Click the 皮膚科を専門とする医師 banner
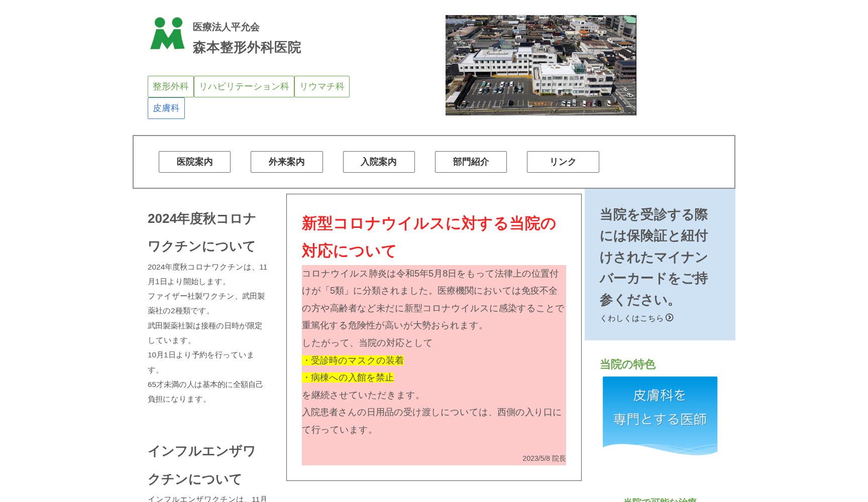Image resolution: width=868 pixels, height=502 pixels. coord(660,415)
